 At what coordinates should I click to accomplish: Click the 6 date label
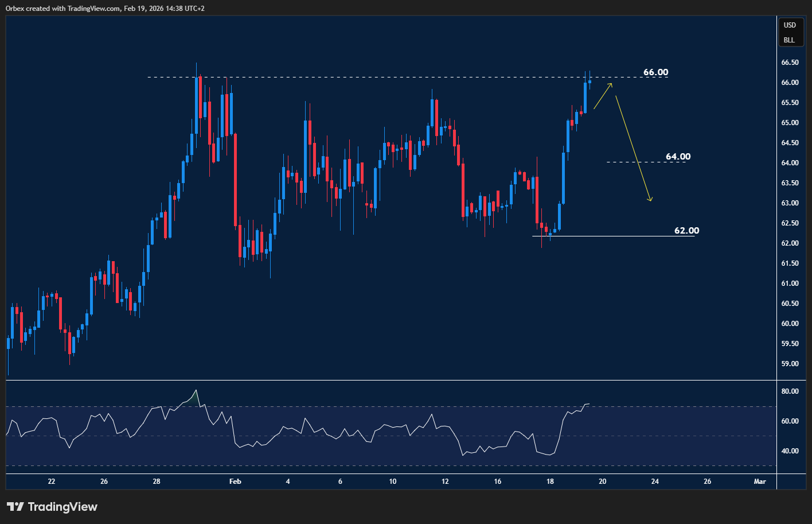340,482
